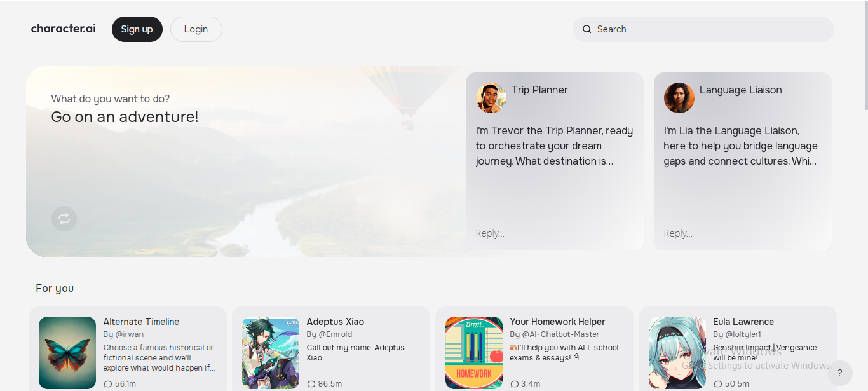
Task: Click chat count icon showing 56.1m
Action: 108,384
